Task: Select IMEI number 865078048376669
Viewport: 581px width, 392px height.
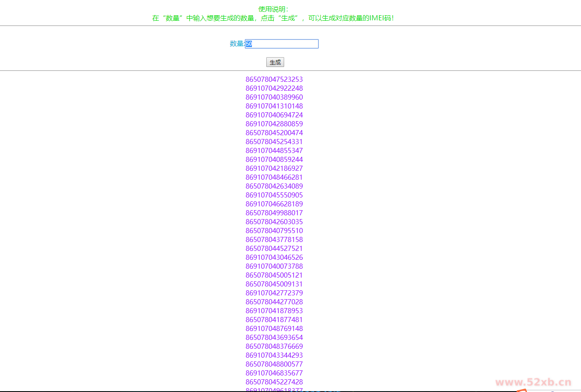Action: pyautogui.click(x=274, y=346)
